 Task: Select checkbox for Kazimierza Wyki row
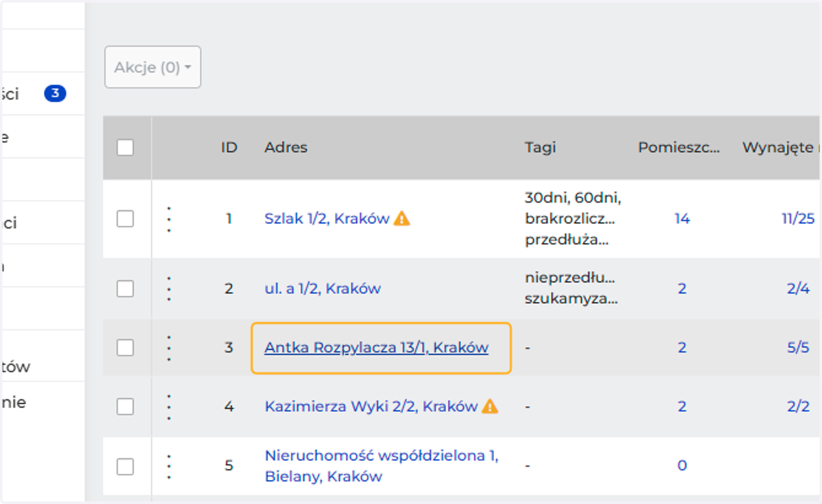point(125,406)
